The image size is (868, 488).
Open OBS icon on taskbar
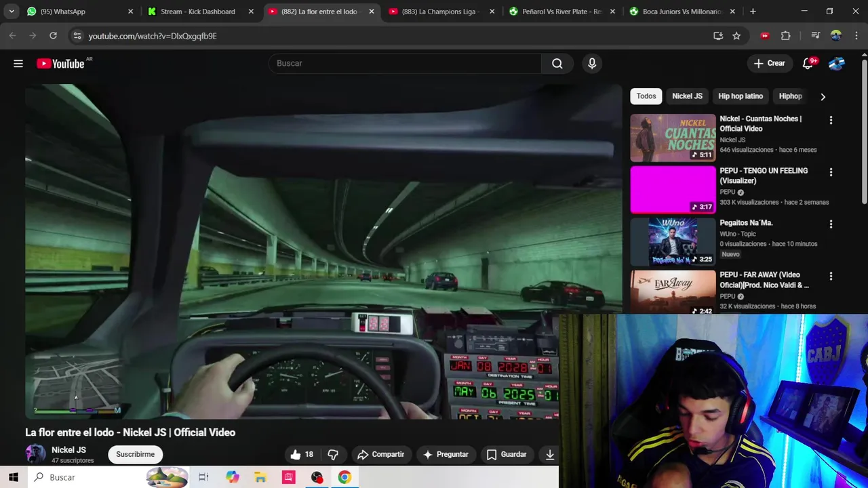coord(317,477)
